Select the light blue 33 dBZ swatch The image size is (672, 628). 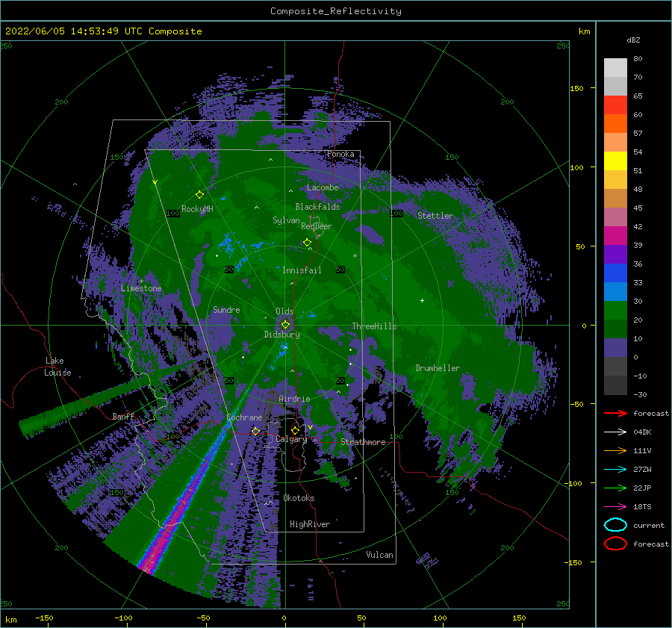click(x=615, y=291)
